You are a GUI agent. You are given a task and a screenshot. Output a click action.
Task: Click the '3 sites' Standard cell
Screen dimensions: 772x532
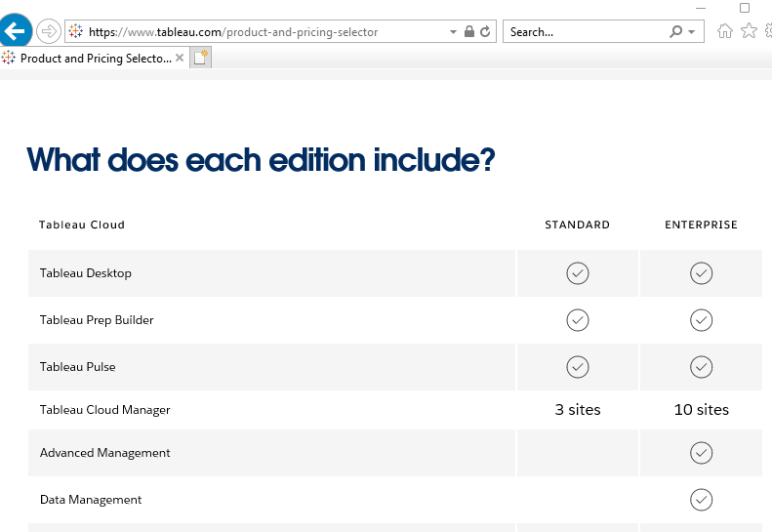tap(578, 410)
